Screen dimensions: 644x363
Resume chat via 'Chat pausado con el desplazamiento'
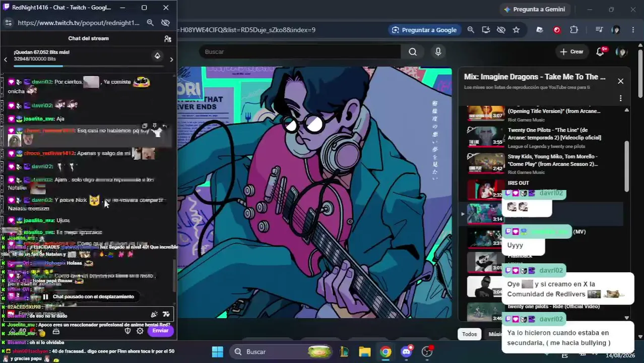tap(88, 296)
